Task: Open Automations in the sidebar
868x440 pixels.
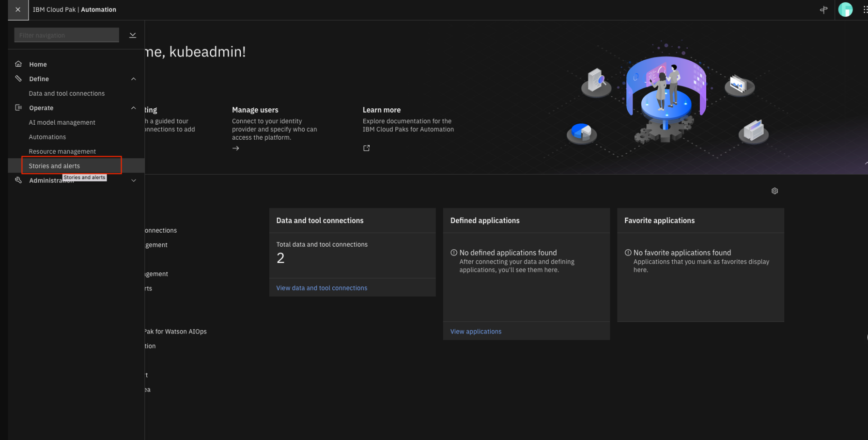Action: [x=47, y=137]
